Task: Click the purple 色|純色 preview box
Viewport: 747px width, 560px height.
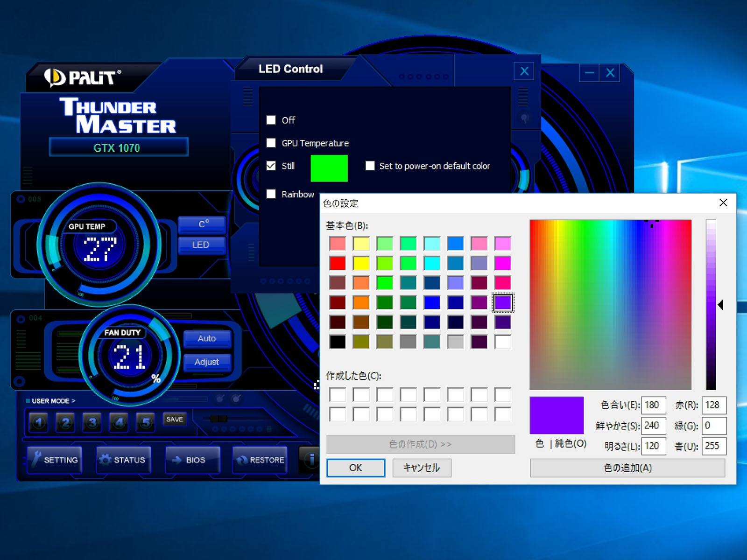Action: tap(557, 415)
